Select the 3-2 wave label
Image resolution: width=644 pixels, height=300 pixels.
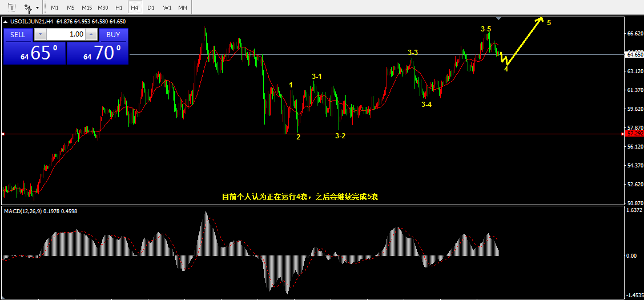340,136
